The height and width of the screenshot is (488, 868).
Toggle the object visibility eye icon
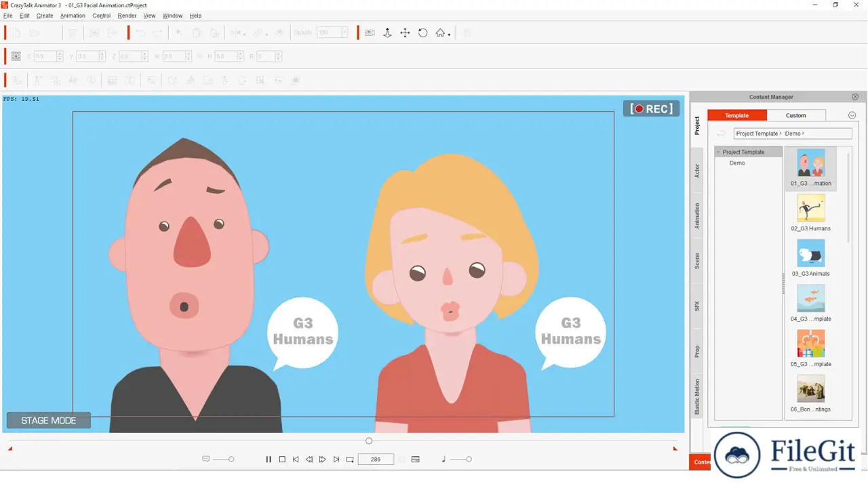point(279,33)
